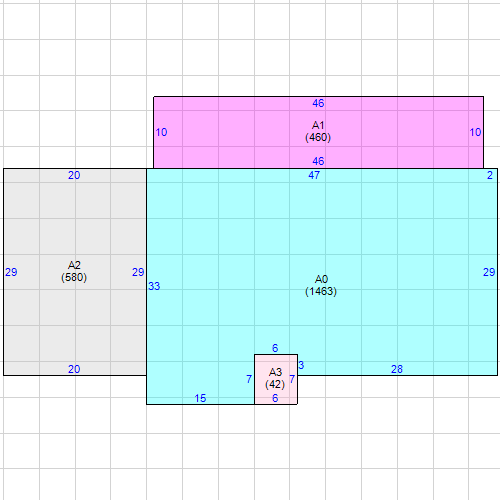Click the 20 dimension on A2's bottom edge
The height and width of the screenshot is (500, 500).
coord(74,369)
